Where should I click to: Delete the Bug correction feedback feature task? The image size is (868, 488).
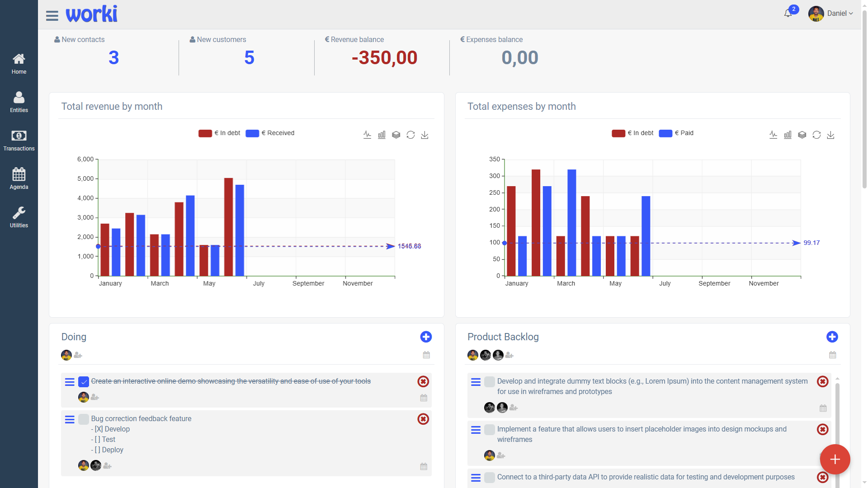coord(423,419)
